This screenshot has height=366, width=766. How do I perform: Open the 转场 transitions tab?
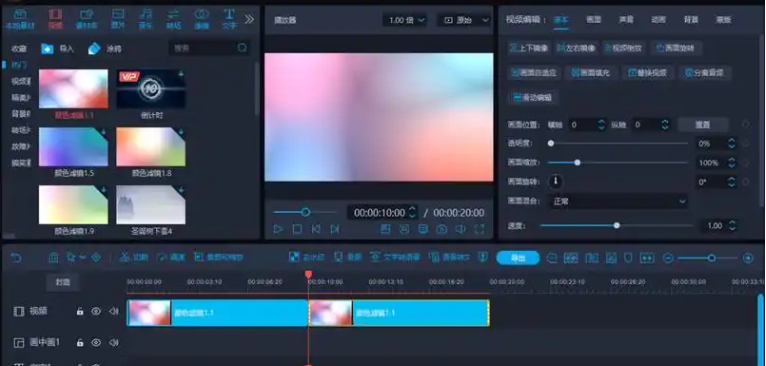[x=173, y=19]
